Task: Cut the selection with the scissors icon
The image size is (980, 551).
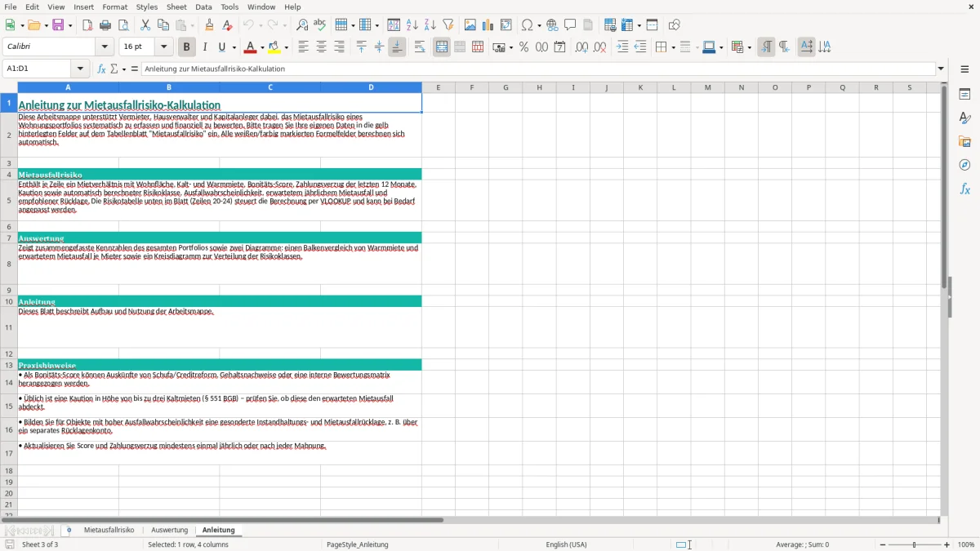Action: click(x=145, y=25)
